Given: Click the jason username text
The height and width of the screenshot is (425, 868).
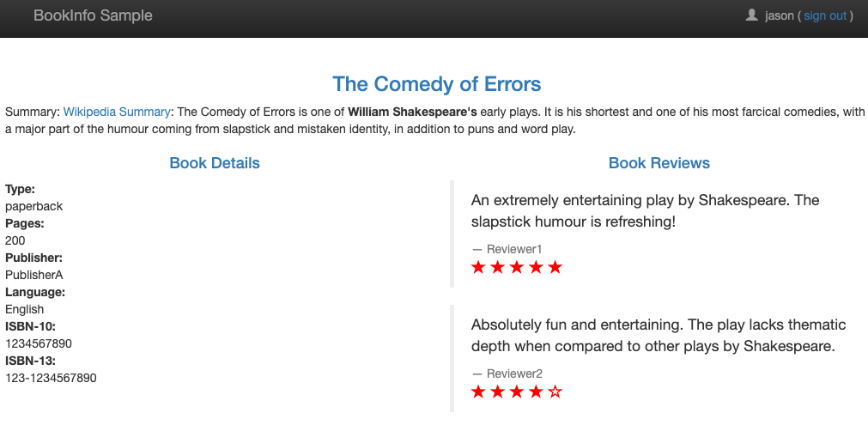Looking at the screenshot, I should click(x=780, y=15).
